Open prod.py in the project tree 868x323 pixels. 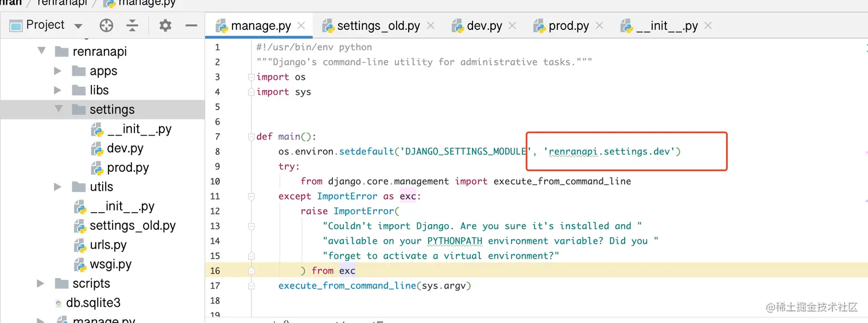coord(120,168)
